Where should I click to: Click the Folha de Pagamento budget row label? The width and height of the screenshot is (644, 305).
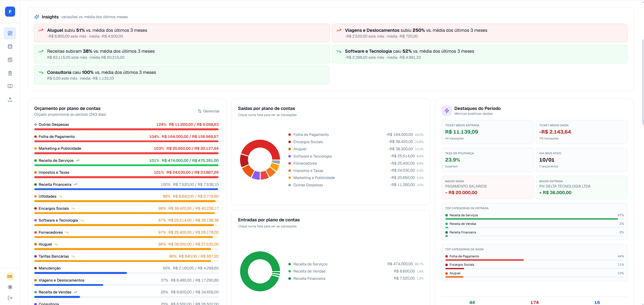click(x=57, y=137)
